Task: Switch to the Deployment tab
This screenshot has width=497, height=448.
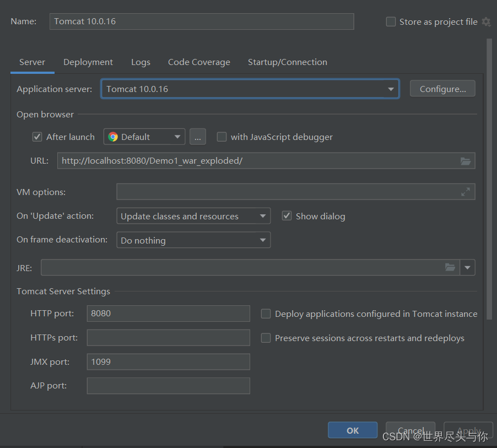Action: 88,62
